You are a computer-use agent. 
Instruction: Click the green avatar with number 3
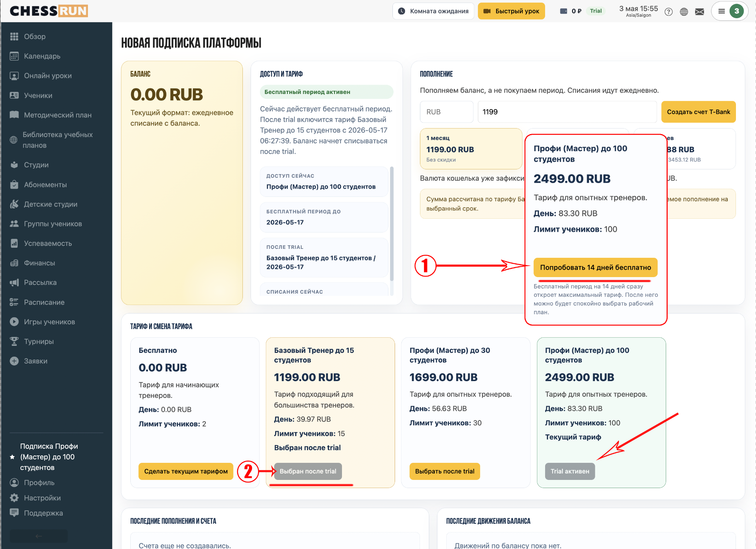737,11
